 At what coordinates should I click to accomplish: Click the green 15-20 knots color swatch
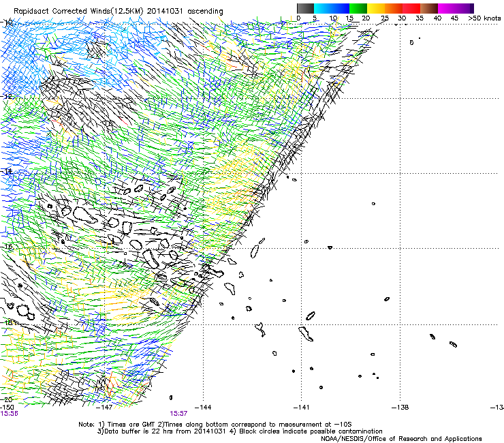point(358,8)
